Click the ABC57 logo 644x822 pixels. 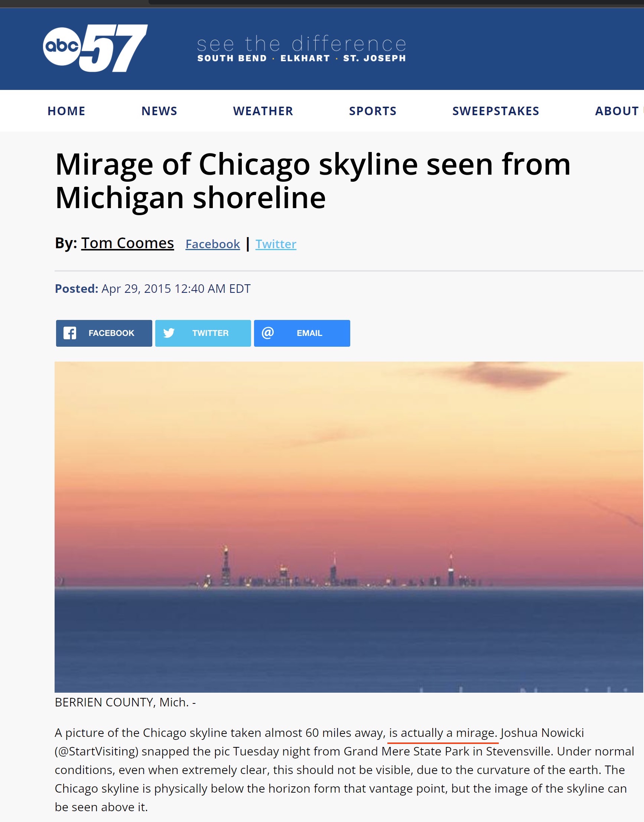tap(95, 48)
